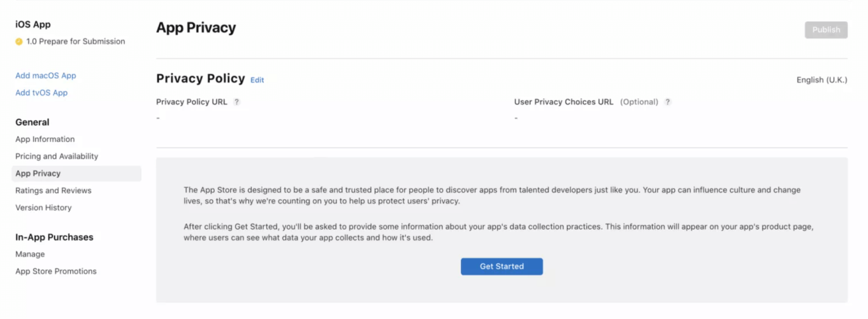Click the General section heading

33,122
